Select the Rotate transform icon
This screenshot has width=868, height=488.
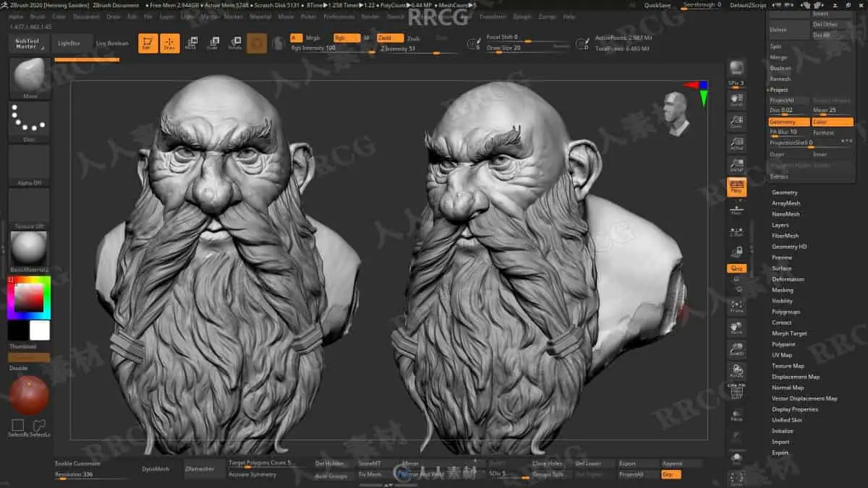[x=235, y=43]
